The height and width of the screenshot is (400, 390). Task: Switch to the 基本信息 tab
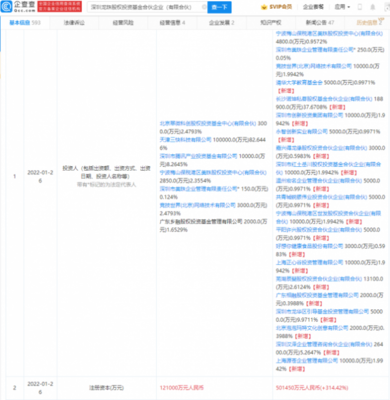pyautogui.click(x=25, y=23)
